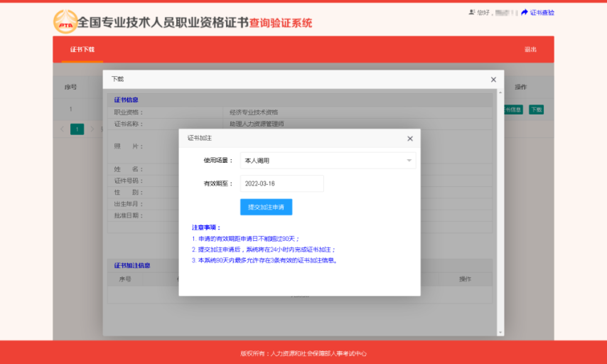Click 提交加注申请 button
Viewport: 607px width, 364px height.
click(266, 207)
